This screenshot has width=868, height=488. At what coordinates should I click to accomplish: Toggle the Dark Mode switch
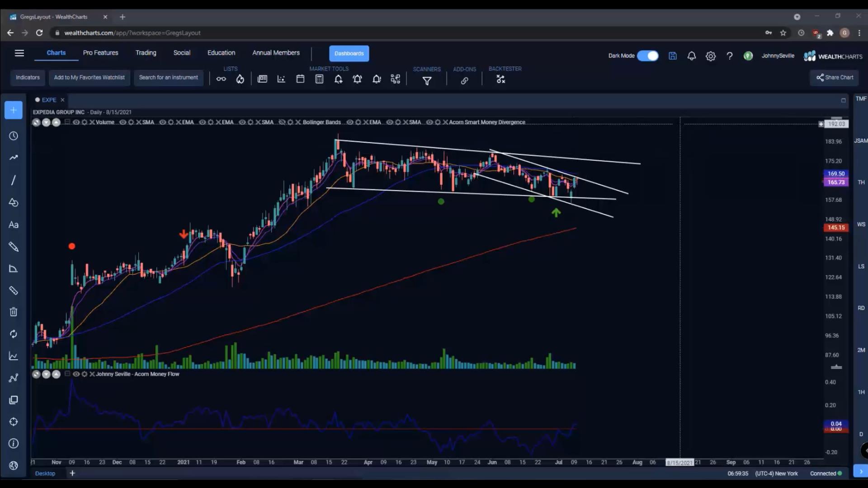click(648, 56)
